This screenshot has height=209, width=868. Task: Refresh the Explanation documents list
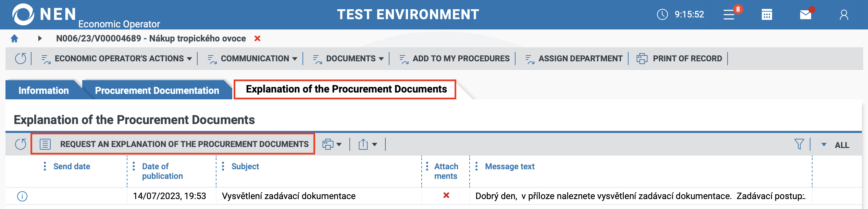(x=21, y=144)
